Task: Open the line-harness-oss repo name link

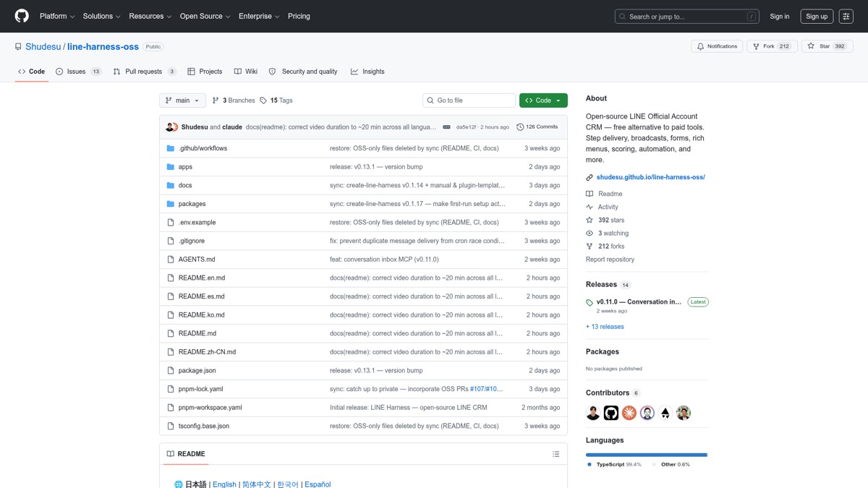Action: 103,46
